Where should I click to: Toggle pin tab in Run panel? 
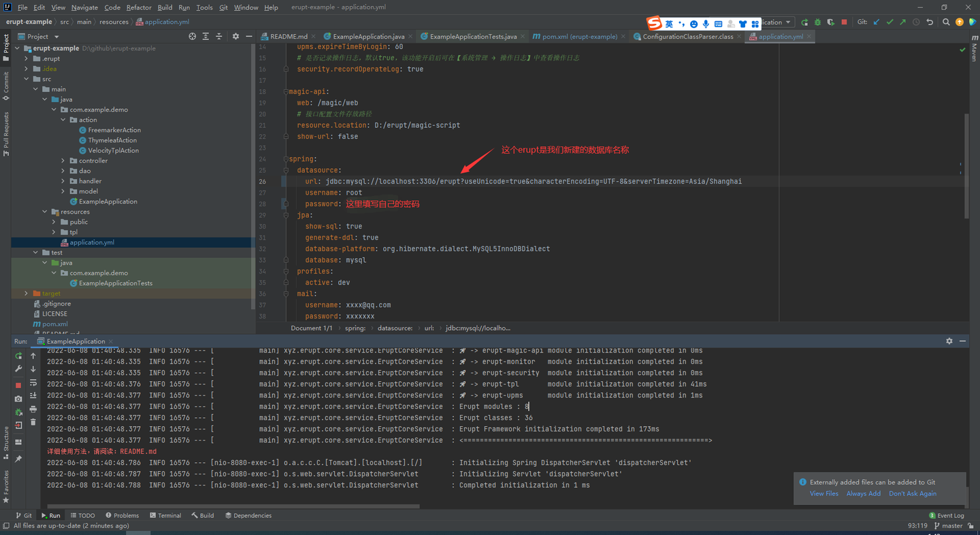pyautogui.click(x=18, y=459)
